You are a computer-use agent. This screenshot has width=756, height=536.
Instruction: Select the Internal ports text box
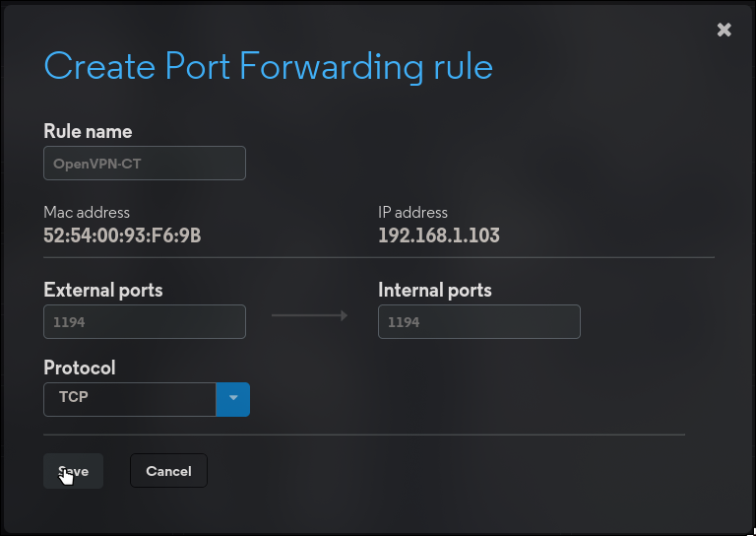pyautogui.click(x=479, y=321)
